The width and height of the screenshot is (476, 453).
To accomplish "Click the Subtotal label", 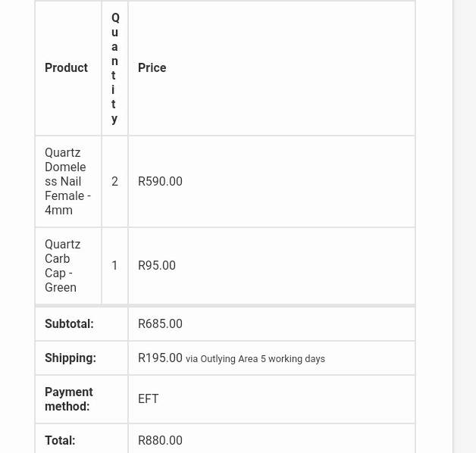I will pos(69,323).
